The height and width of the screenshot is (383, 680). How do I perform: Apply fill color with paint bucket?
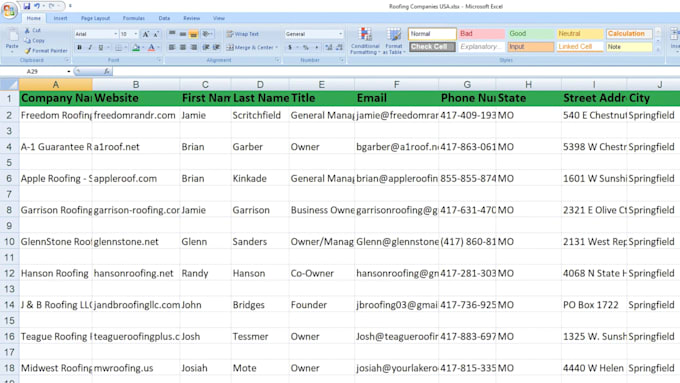(136, 47)
